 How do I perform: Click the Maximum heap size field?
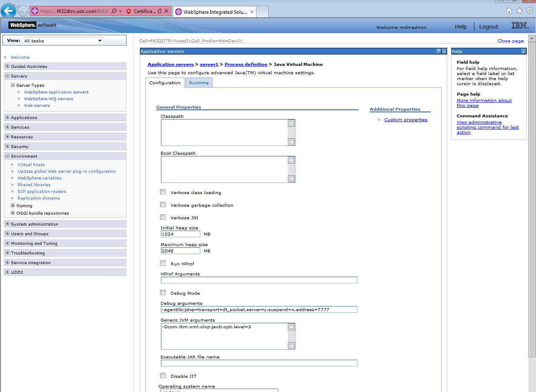pos(181,251)
